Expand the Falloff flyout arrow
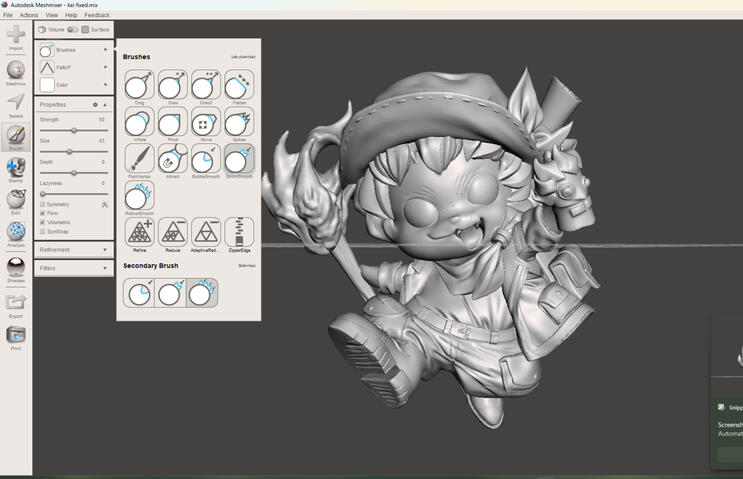Viewport: 743px width, 479px height. (x=105, y=67)
